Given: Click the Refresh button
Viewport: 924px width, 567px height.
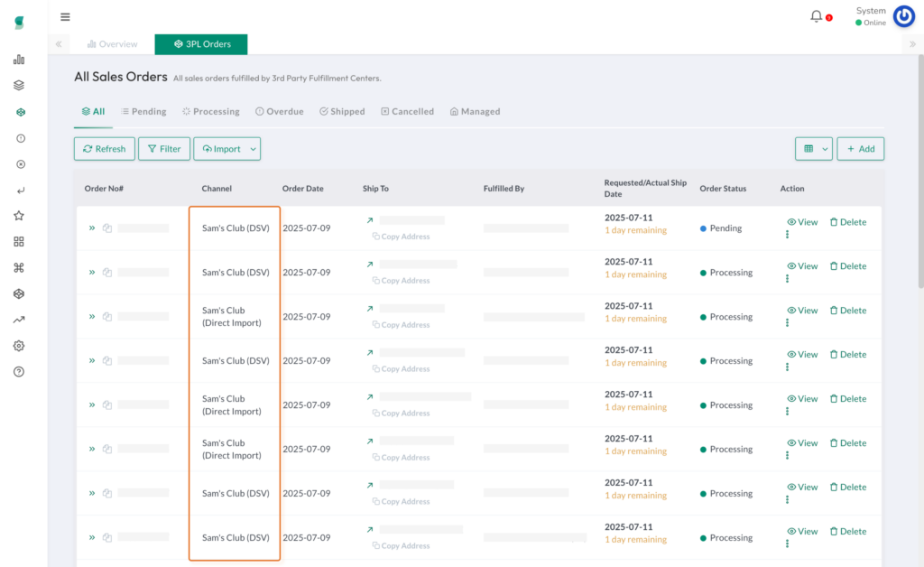Looking at the screenshot, I should [x=105, y=149].
